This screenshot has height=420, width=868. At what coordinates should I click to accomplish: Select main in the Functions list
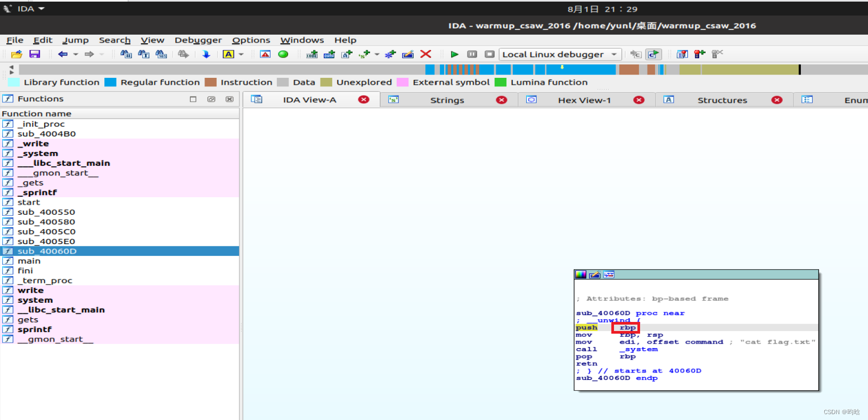pyautogui.click(x=120, y=261)
